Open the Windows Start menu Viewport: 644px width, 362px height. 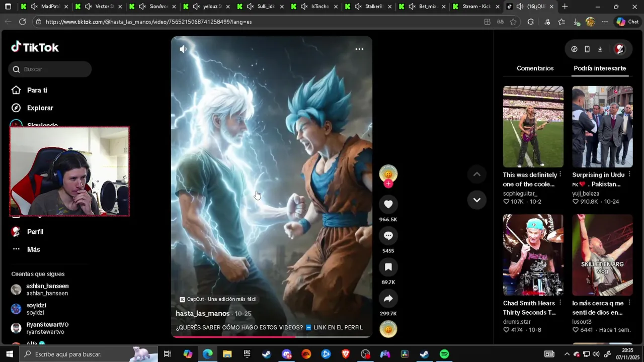click(9, 354)
